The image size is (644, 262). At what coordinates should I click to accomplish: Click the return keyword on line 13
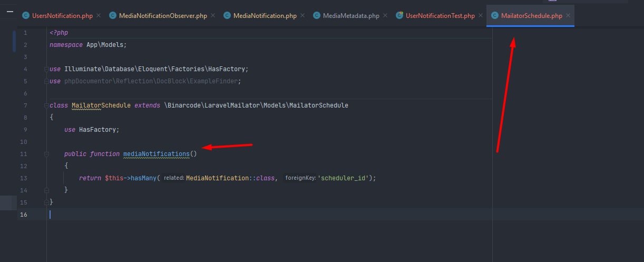click(90, 178)
